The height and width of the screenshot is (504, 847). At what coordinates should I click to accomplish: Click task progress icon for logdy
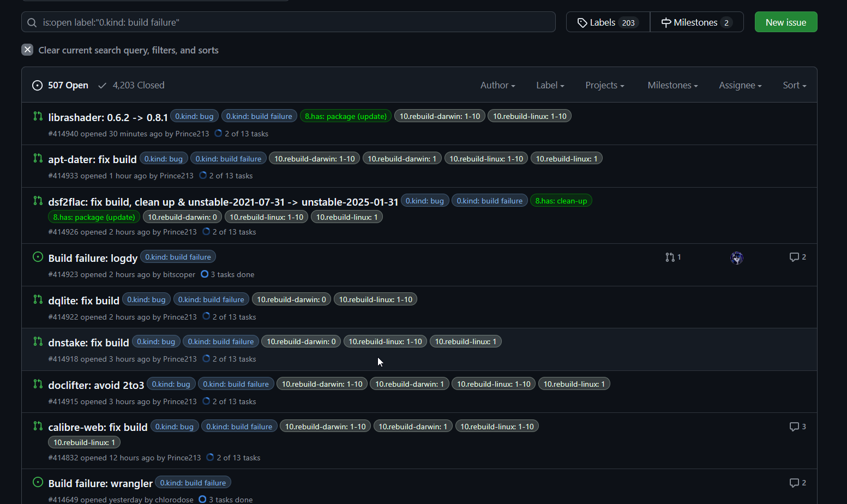[x=205, y=274]
